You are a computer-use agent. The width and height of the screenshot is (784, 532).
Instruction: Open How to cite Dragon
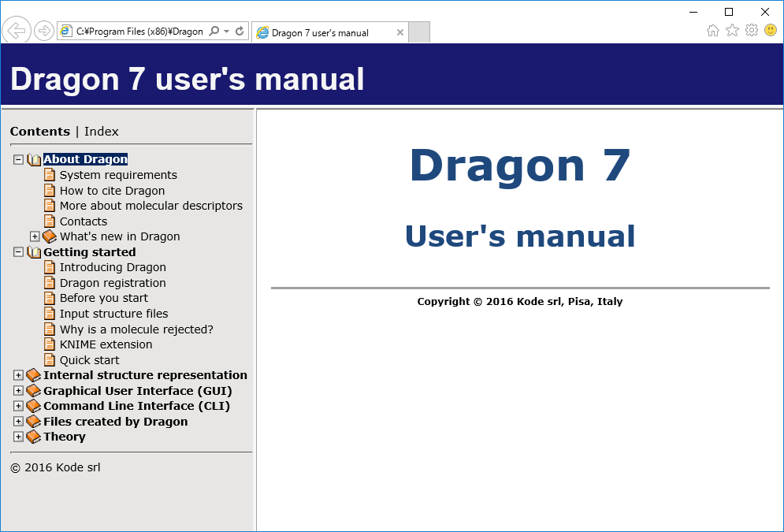pos(112,191)
